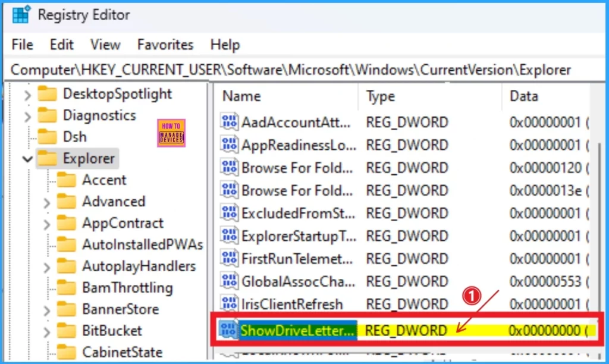Collapse the Explorer key
The image size is (609, 364).
point(27,159)
